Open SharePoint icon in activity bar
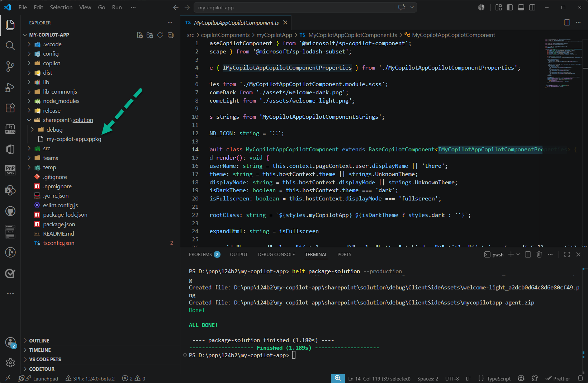The image size is (588, 383). click(x=10, y=190)
